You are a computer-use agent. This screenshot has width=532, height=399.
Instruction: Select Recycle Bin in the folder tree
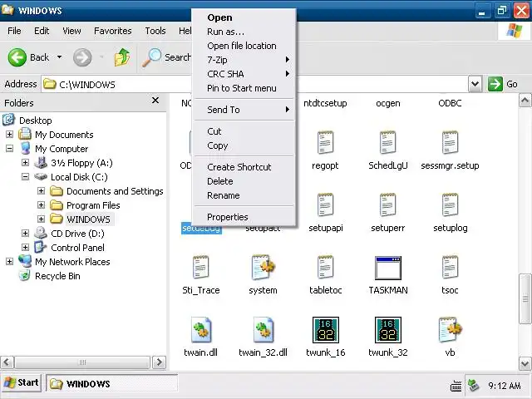(x=57, y=276)
